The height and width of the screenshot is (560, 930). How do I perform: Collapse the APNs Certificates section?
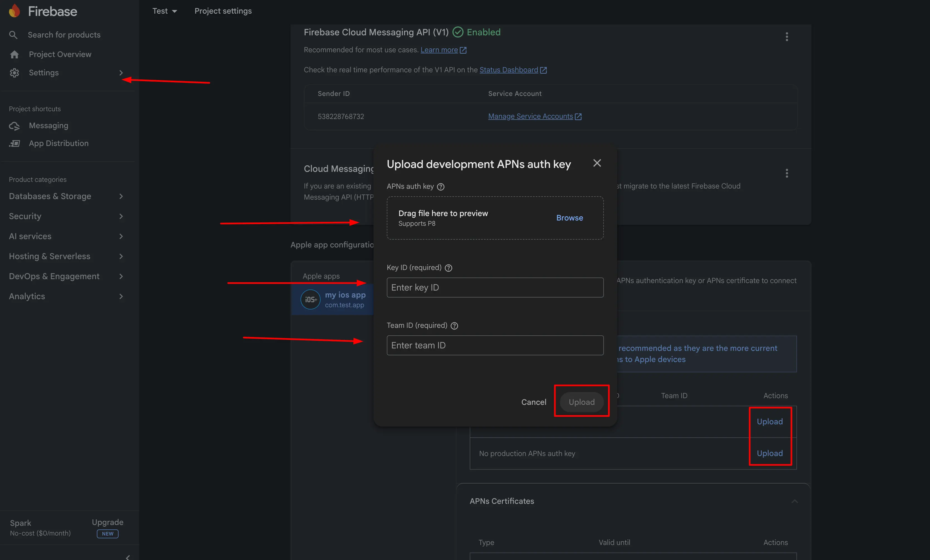pos(795,501)
